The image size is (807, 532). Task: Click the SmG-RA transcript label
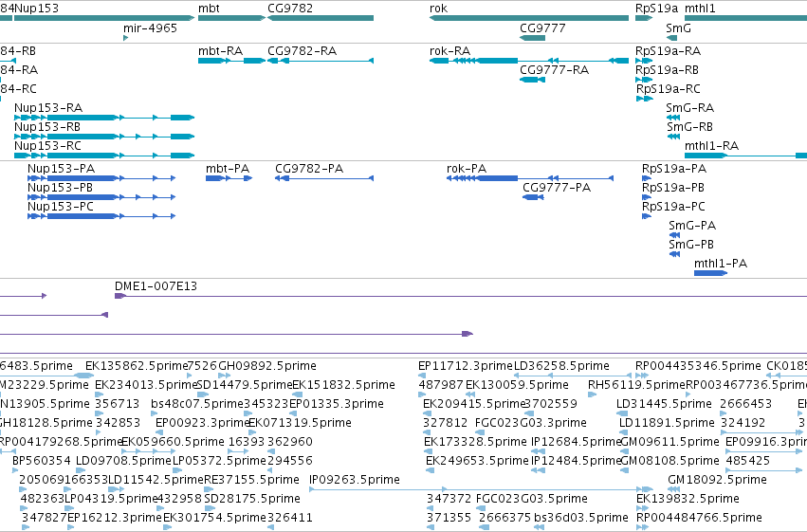[x=689, y=108]
